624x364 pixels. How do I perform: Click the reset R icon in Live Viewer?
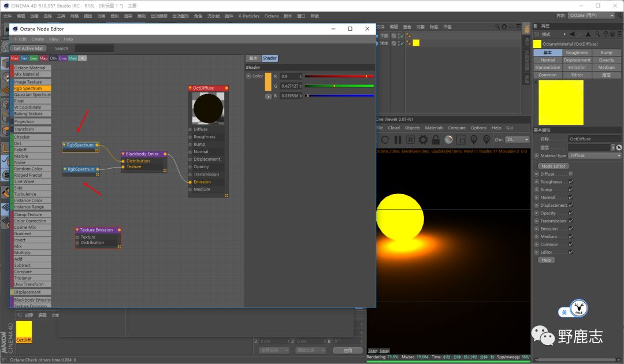click(410, 140)
